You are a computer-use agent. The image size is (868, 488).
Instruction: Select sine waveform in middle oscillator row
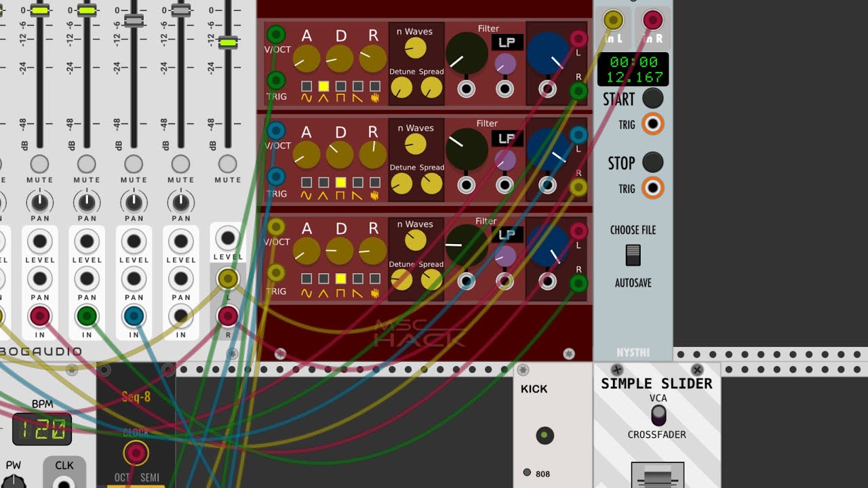(307, 182)
